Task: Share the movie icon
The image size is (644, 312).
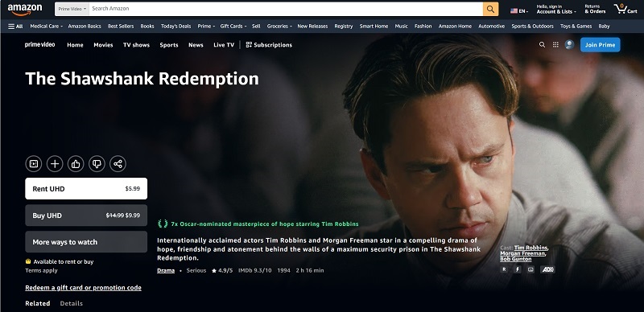Action: pyautogui.click(x=118, y=164)
